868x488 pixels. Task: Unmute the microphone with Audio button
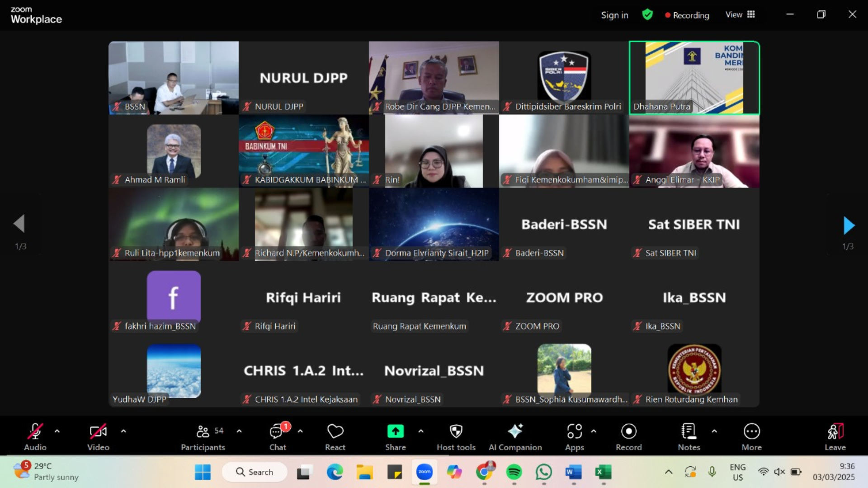[35, 436]
